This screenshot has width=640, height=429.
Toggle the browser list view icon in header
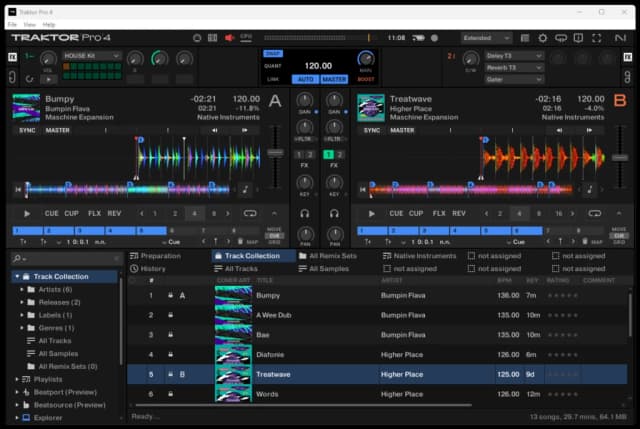pyautogui.click(x=525, y=38)
